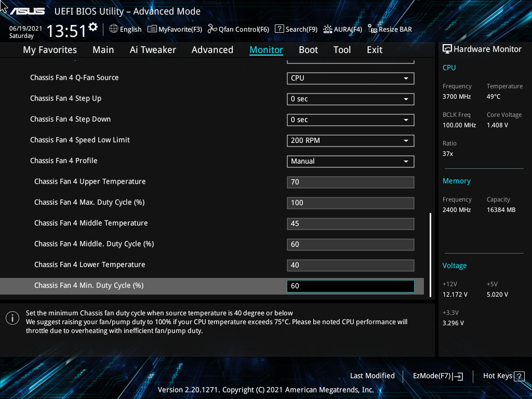Open the Chassis Fan 4 Step Up dropdown

point(350,99)
